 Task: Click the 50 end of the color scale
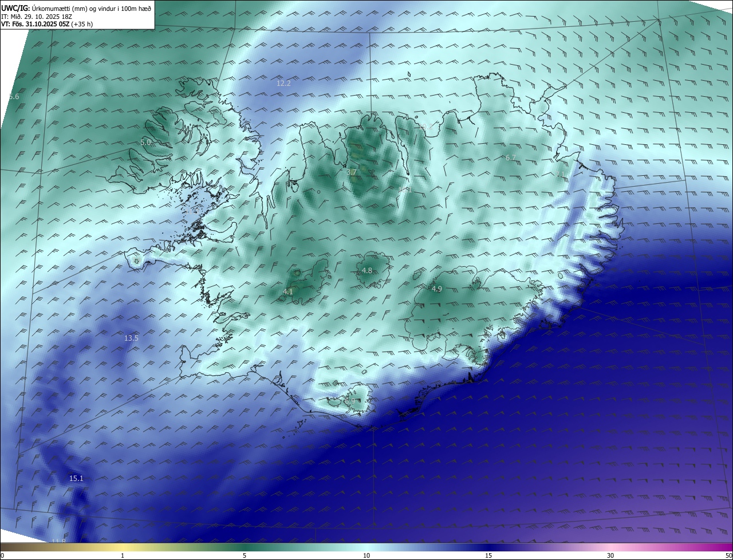click(728, 555)
